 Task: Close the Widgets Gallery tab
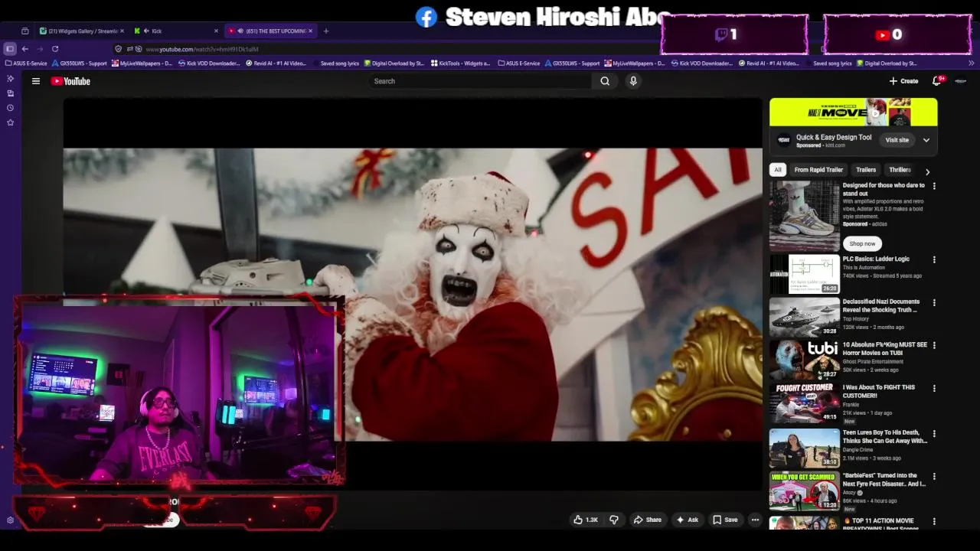coord(122,31)
